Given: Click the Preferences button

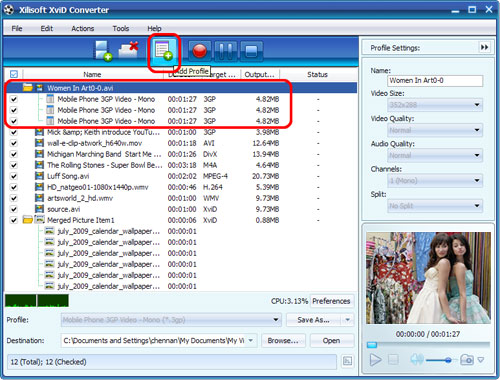Looking at the screenshot, I should pos(331,301).
